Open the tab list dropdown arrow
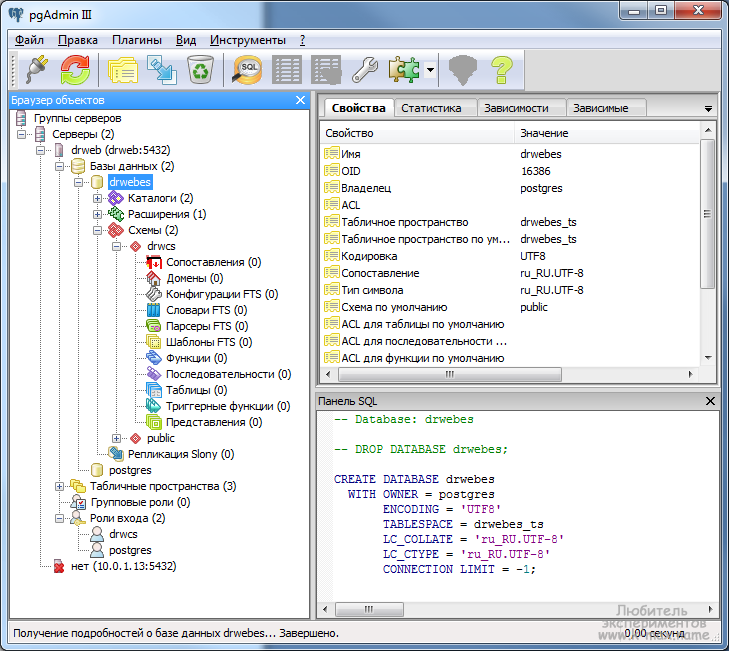The height and width of the screenshot is (652, 729). pyautogui.click(x=708, y=109)
